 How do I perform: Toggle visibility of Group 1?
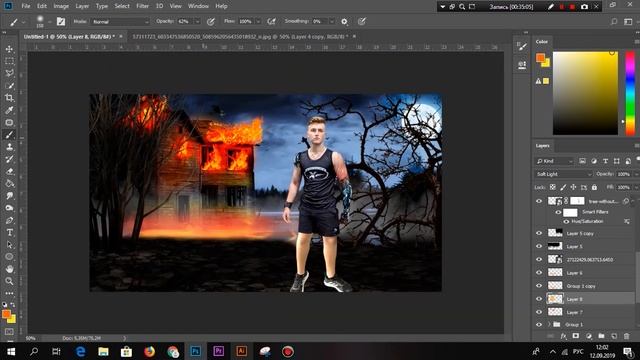[x=539, y=324]
